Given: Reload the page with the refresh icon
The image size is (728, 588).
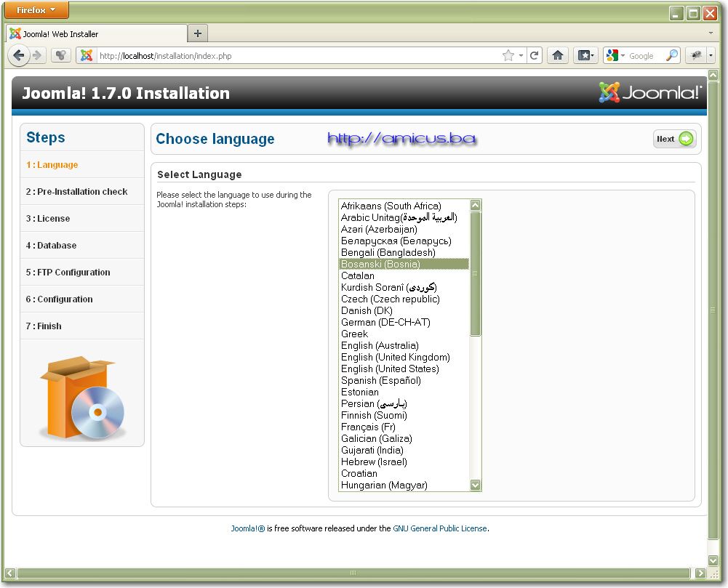Looking at the screenshot, I should click(x=535, y=56).
